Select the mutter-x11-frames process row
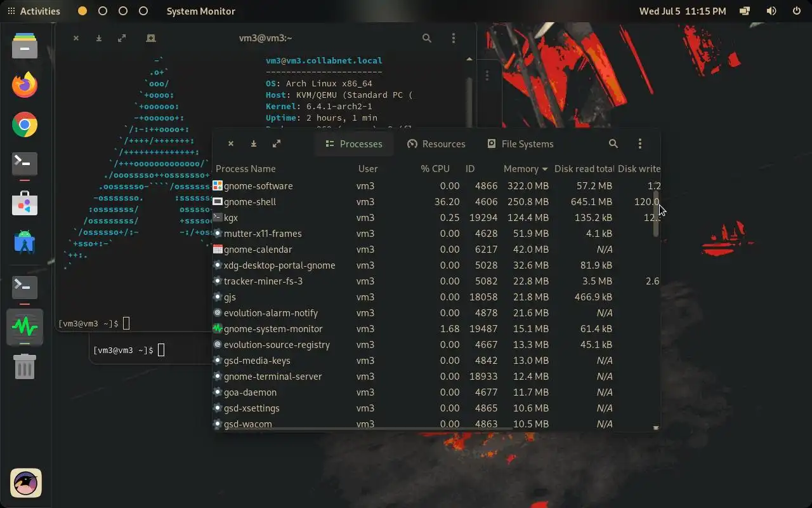This screenshot has height=508, width=812. coord(436,233)
